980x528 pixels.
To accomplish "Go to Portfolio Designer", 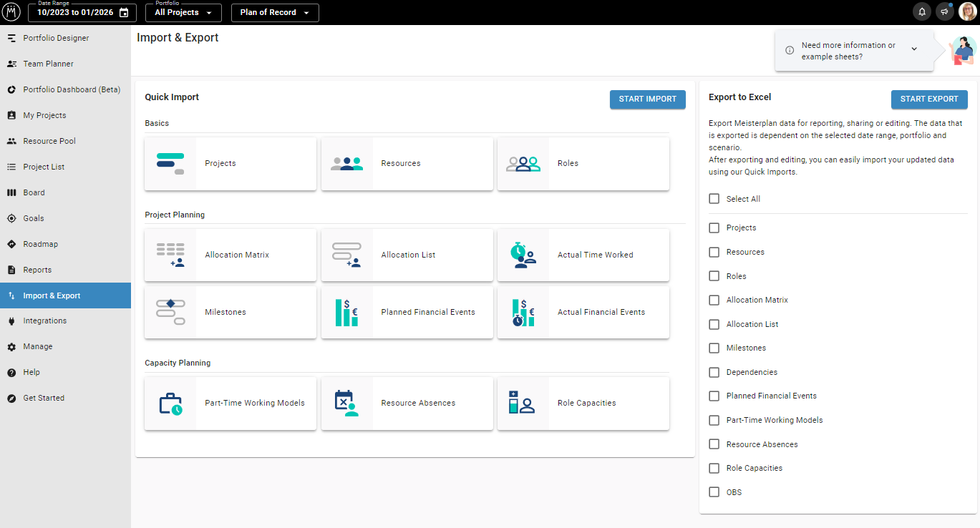I will [65, 38].
